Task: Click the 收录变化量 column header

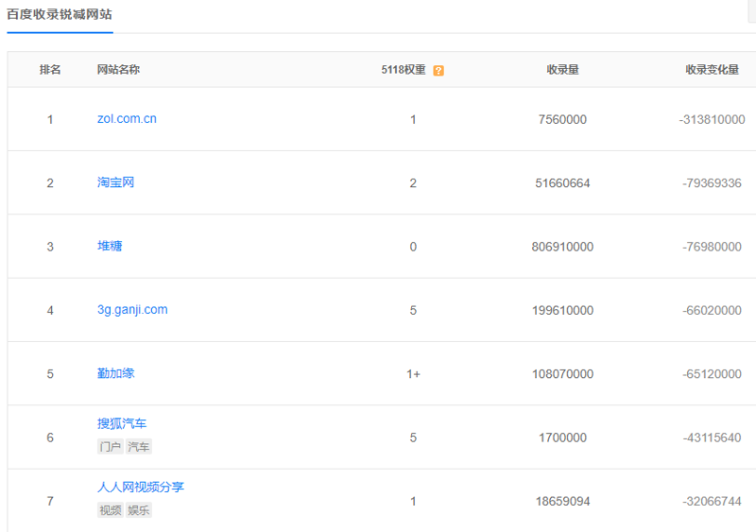Action: [713, 70]
